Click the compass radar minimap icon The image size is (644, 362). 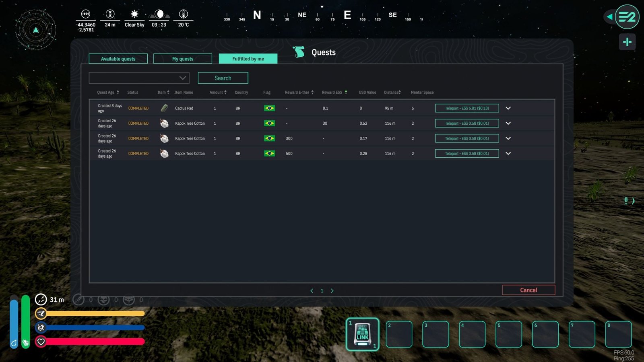tap(36, 30)
